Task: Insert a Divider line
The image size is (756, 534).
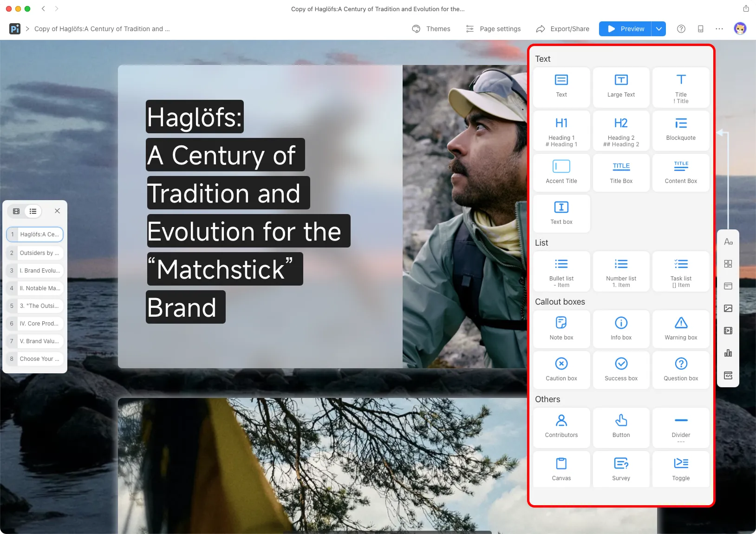Action: [681, 428]
